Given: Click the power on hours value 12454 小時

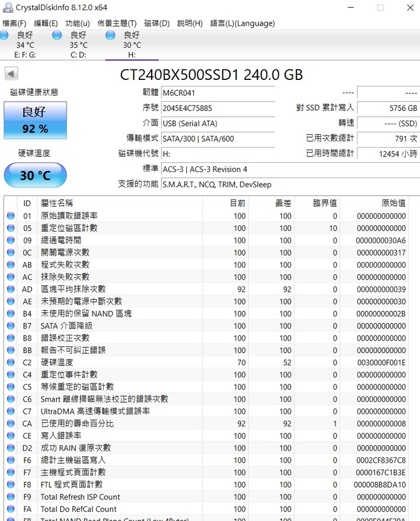Looking at the screenshot, I should pyautogui.click(x=388, y=154).
